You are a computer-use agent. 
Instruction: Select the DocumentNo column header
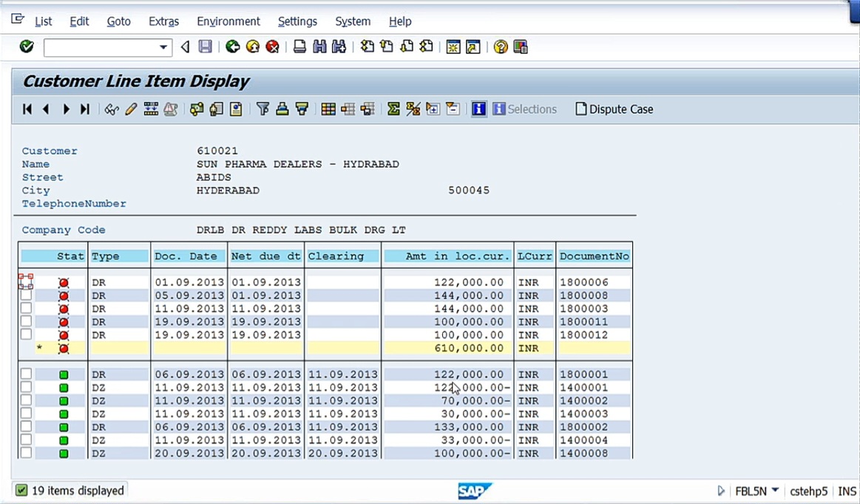point(595,256)
